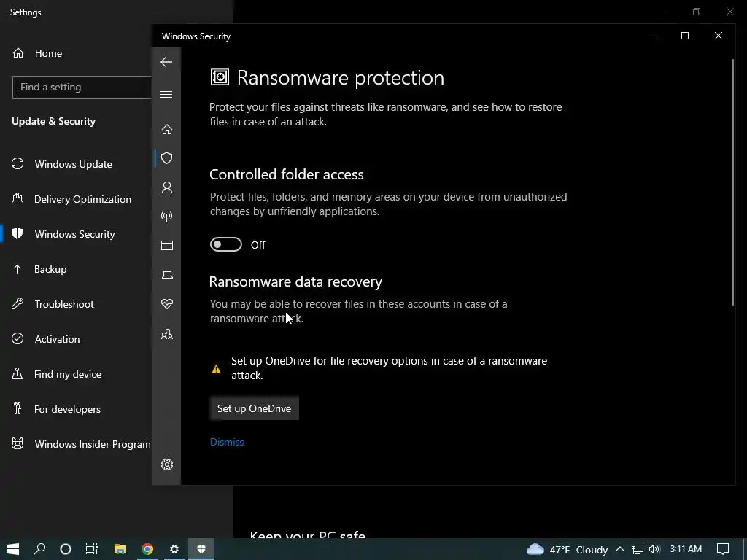Select the Virus & threat protection shield icon
Screen dimensions: 747x560
[167, 158]
